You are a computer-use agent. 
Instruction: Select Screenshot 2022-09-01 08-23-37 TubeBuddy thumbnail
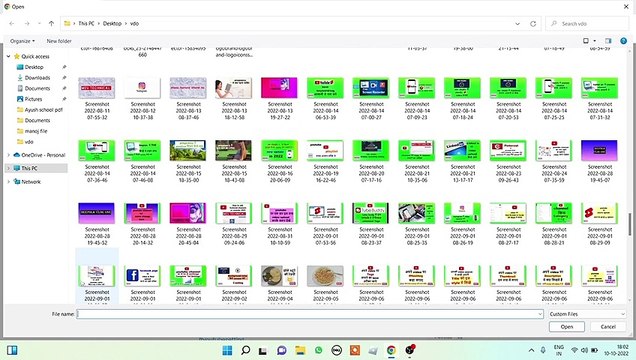pyautogui.click(x=371, y=213)
